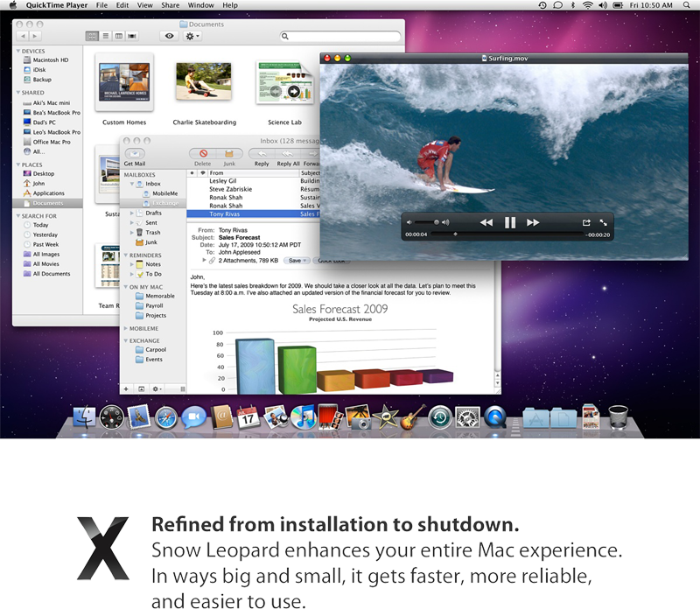Open the Share menu
This screenshot has height=609, width=700.
(x=170, y=5)
